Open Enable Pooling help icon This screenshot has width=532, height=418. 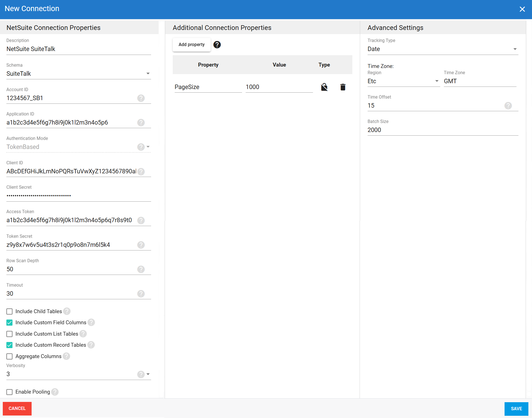(55, 392)
